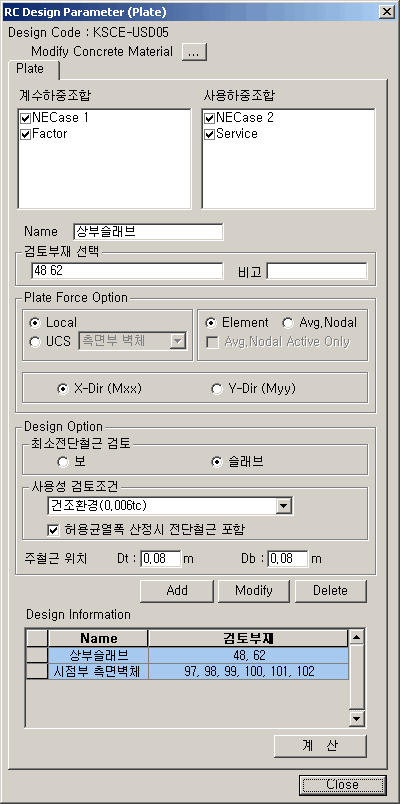Select UCS plate force option

(35, 341)
